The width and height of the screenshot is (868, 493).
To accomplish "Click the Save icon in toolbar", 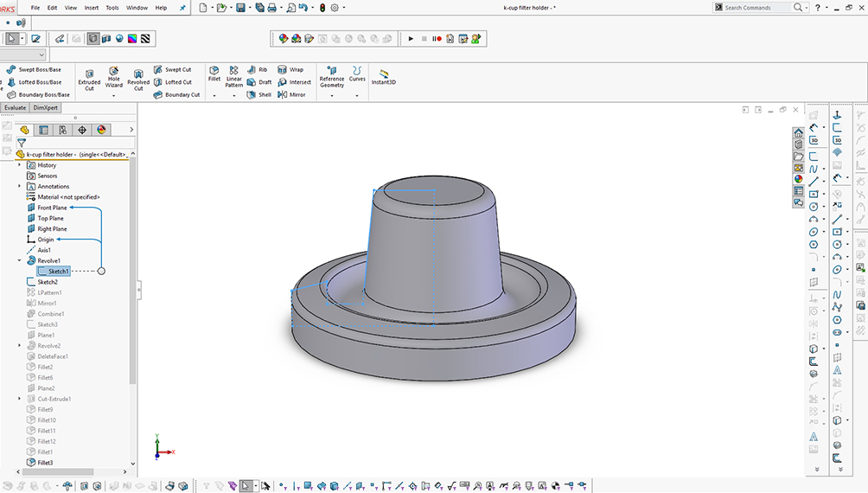I will click(x=242, y=8).
